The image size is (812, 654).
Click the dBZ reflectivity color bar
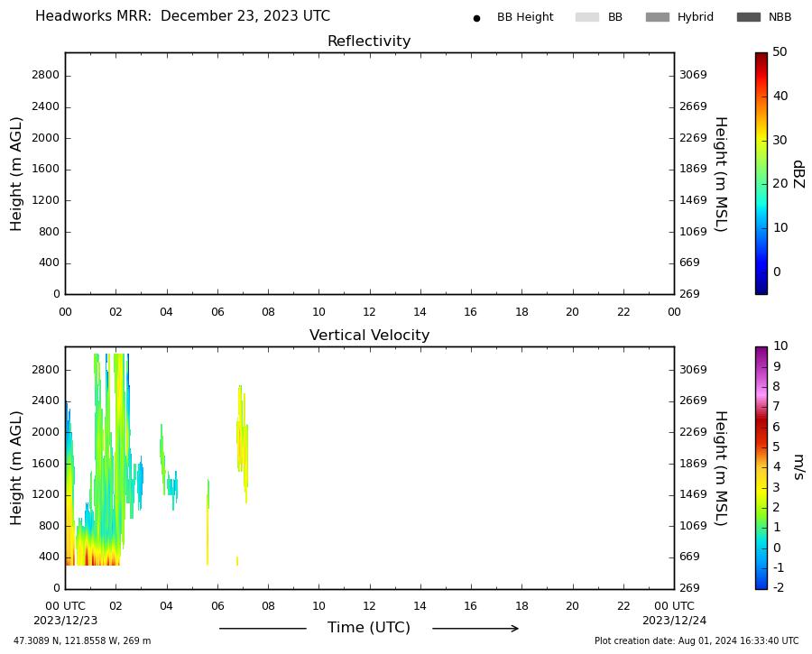pyautogui.click(x=761, y=173)
